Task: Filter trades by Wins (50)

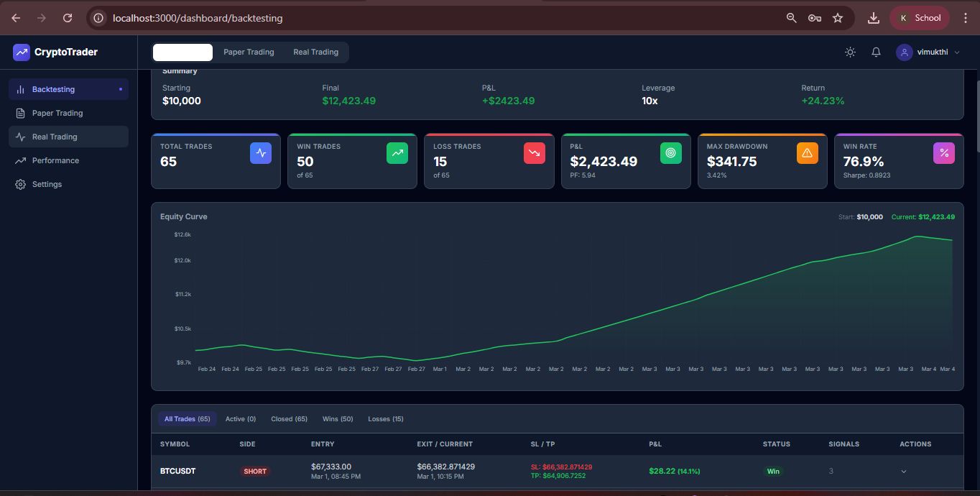Action: pyautogui.click(x=338, y=418)
